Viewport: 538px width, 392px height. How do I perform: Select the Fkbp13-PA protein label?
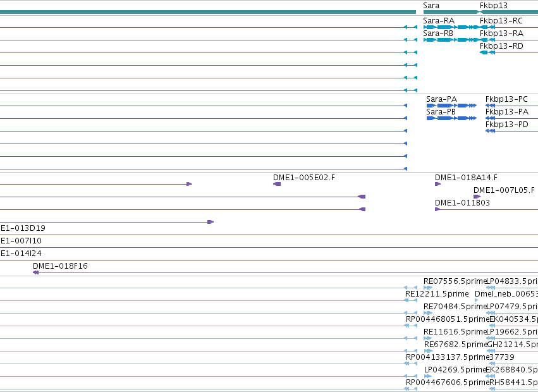[507, 112]
